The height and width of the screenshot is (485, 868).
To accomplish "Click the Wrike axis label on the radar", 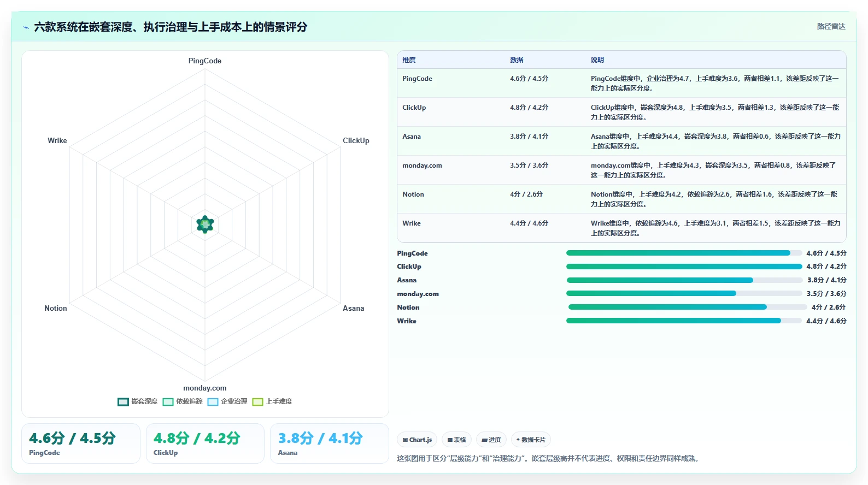I will 57,140.
